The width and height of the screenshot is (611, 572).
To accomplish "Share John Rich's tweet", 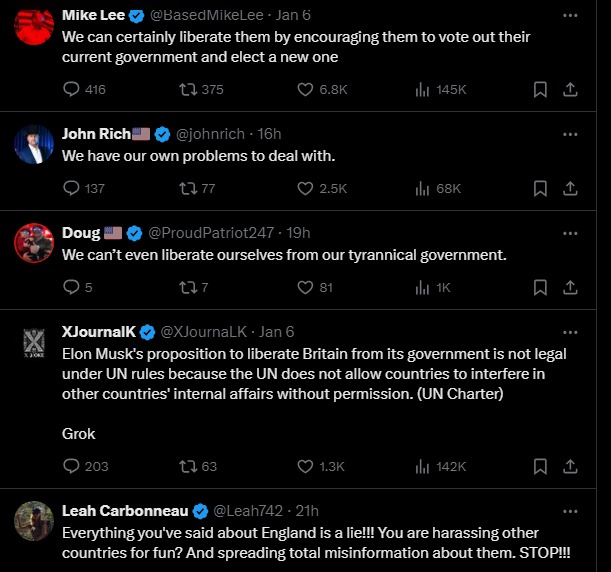I will [x=570, y=188].
